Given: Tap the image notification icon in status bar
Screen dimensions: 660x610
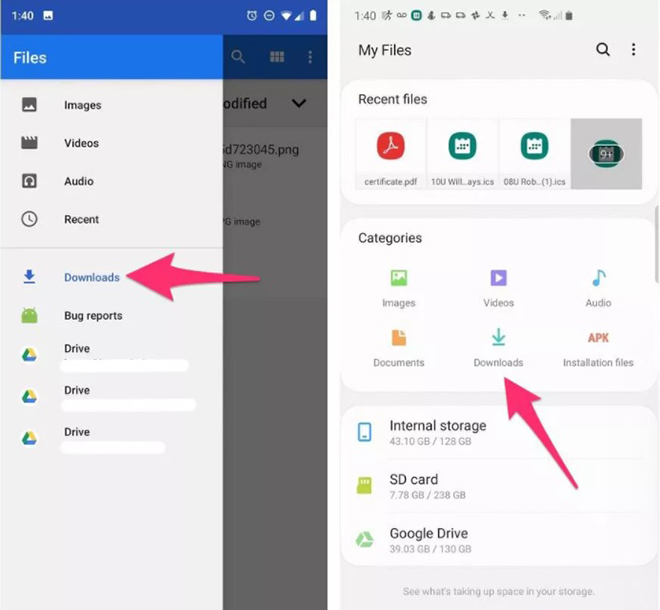Looking at the screenshot, I should click(x=48, y=16).
